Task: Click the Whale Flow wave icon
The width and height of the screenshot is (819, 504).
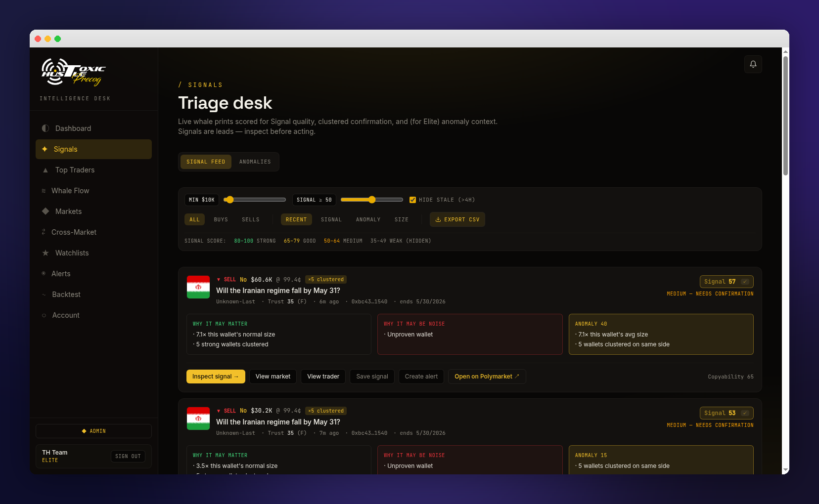Action: (44, 191)
